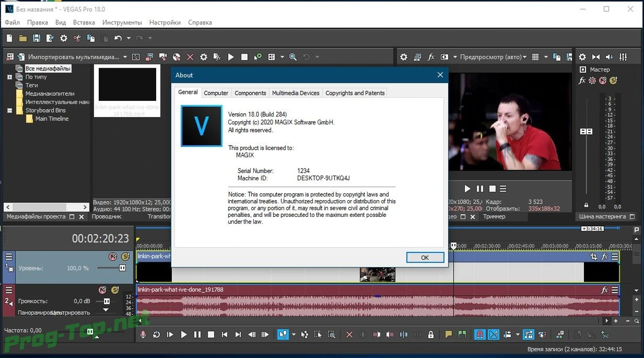644x358 pixels.
Task: Open the Файл menu
Action: (x=12, y=23)
